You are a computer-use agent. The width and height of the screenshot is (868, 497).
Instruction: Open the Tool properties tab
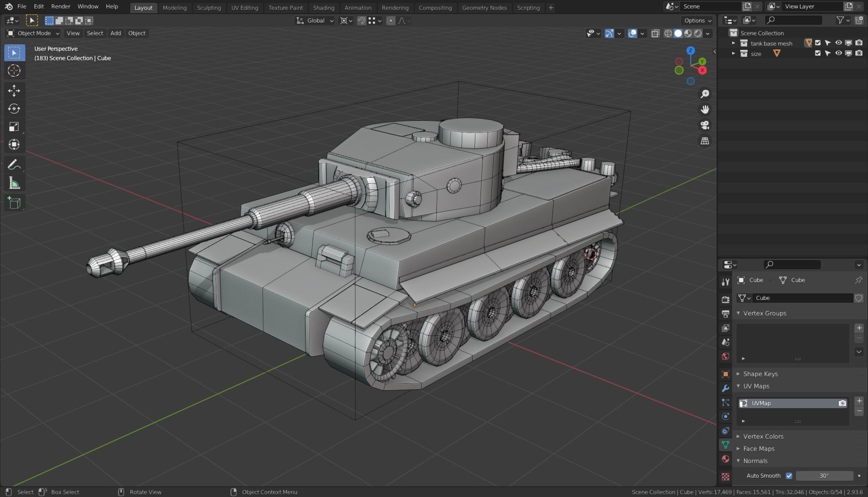[726, 282]
